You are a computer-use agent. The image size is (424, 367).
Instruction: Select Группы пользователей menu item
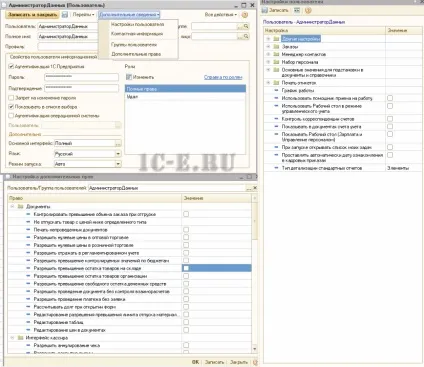click(x=134, y=44)
